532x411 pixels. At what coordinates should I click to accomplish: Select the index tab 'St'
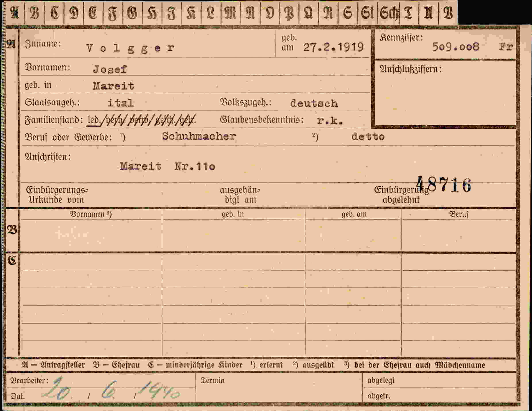[368, 13]
